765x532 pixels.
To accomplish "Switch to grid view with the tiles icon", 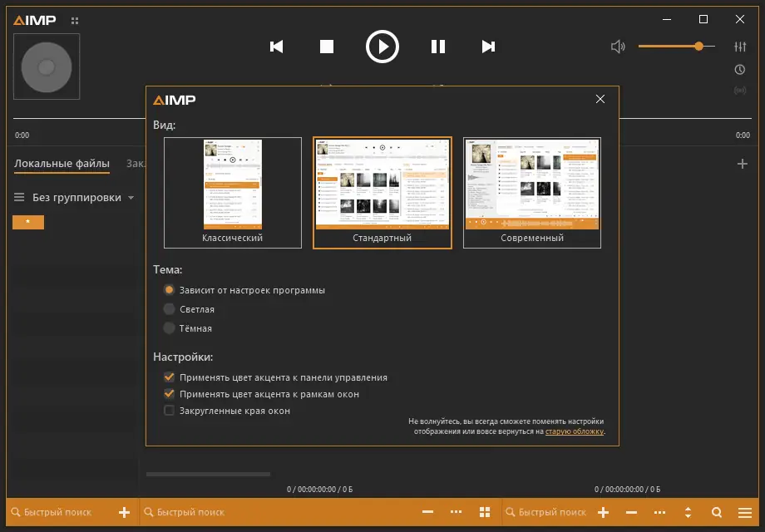I will [485, 512].
